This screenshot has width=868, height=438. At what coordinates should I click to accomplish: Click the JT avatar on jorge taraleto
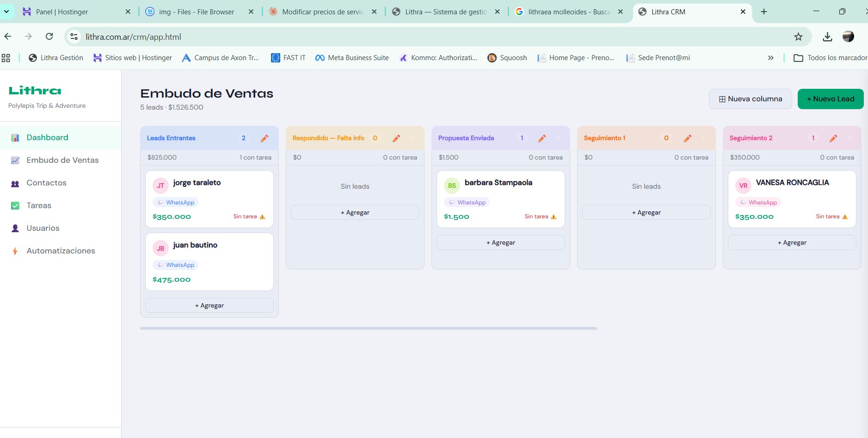pyautogui.click(x=160, y=185)
